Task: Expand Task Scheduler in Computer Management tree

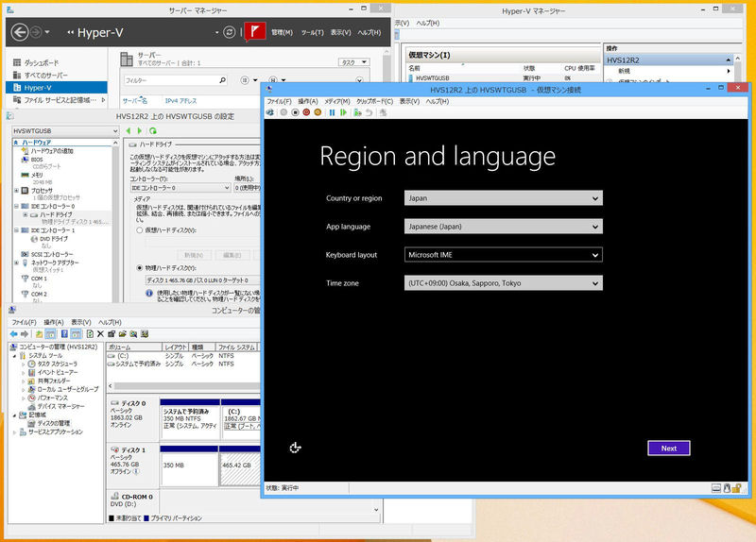Action: 23,364
